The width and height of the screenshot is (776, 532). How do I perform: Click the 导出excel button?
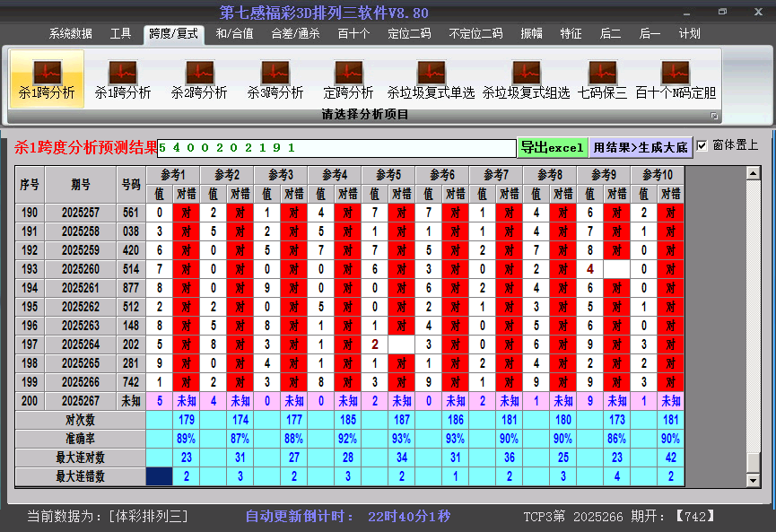[553, 145]
